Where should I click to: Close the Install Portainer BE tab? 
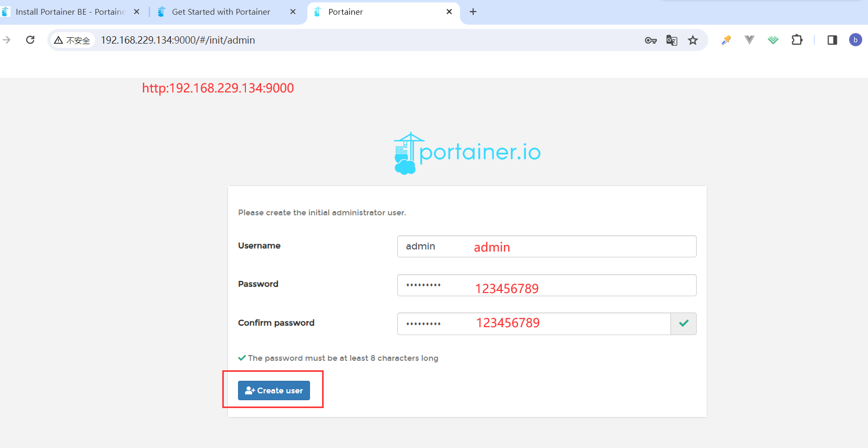point(137,12)
